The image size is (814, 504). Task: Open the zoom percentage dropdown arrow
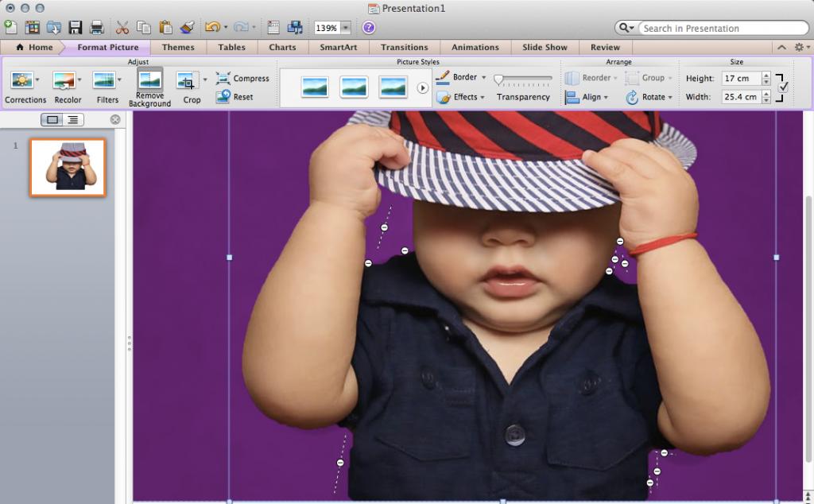pos(346,28)
